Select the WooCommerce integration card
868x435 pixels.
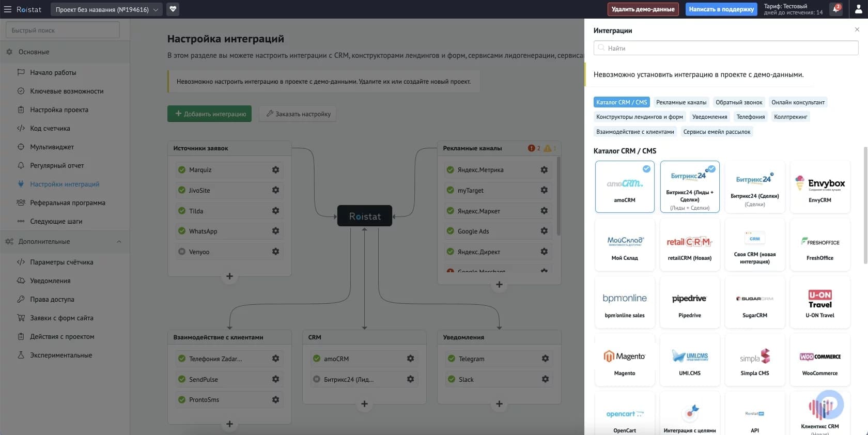pos(820,360)
